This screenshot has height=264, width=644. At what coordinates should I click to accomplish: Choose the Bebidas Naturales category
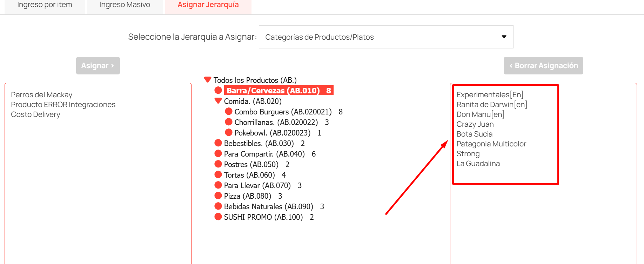coord(268,206)
